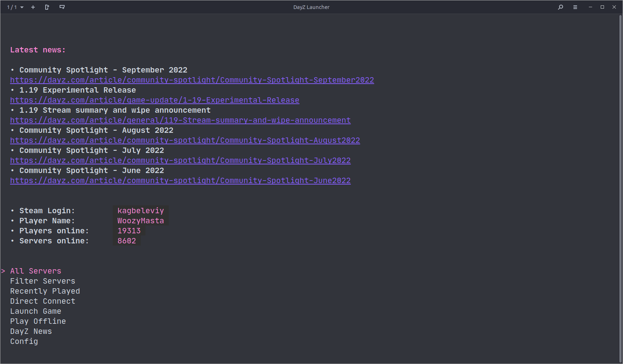Select Launch Game menu entry

(x=36, y=311)
